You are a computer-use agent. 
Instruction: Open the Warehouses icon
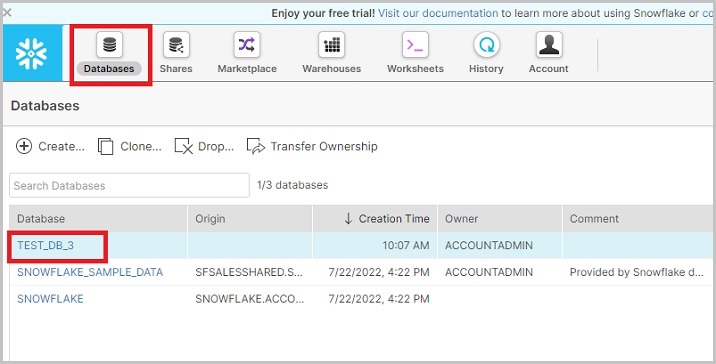point(332,45)
